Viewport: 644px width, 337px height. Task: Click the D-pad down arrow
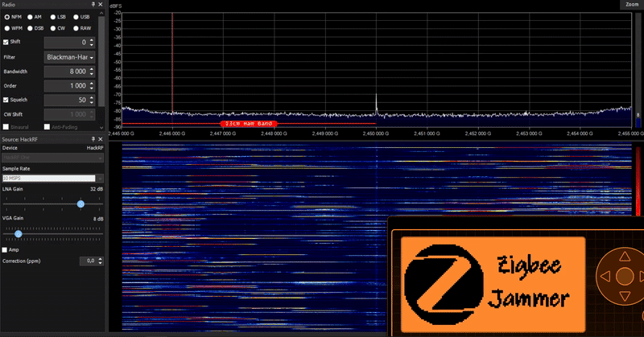click(625, 296)
